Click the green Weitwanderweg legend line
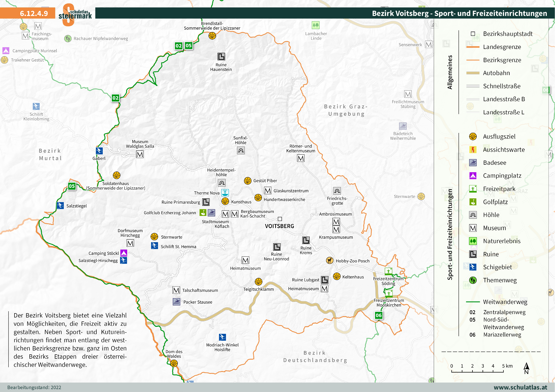 point(473,302)
